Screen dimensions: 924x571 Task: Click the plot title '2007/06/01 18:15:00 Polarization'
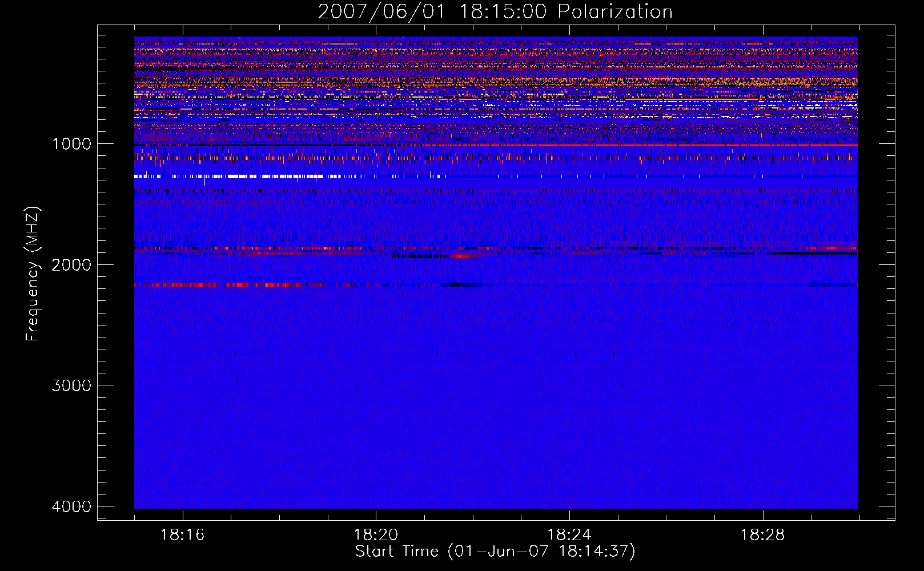(495, 11)
